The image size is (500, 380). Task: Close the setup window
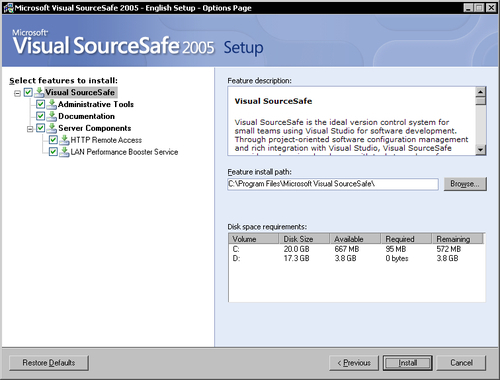pyautogui.click(x=491, y=8)
